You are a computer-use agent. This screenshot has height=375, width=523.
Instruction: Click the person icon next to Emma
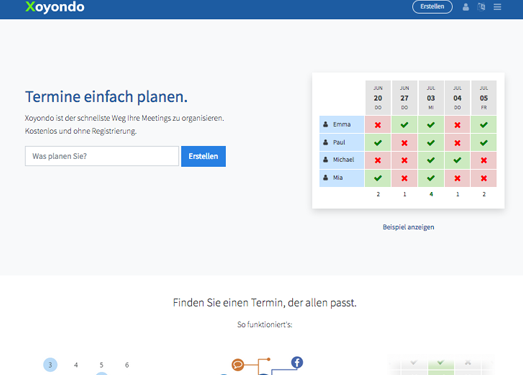click(326, 124)
